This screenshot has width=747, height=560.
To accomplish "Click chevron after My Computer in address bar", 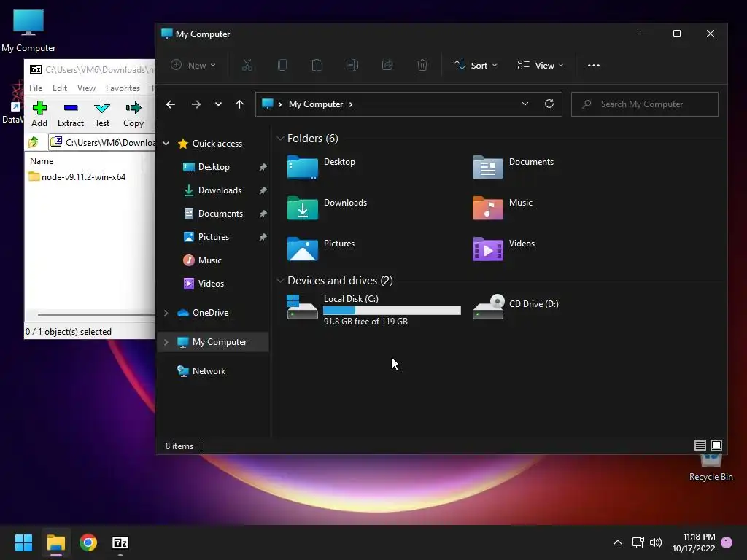I will (351, 104).
